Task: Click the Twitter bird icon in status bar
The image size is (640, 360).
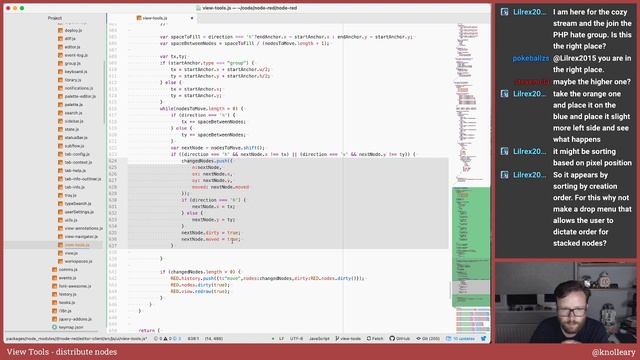Action: [484, 338]
